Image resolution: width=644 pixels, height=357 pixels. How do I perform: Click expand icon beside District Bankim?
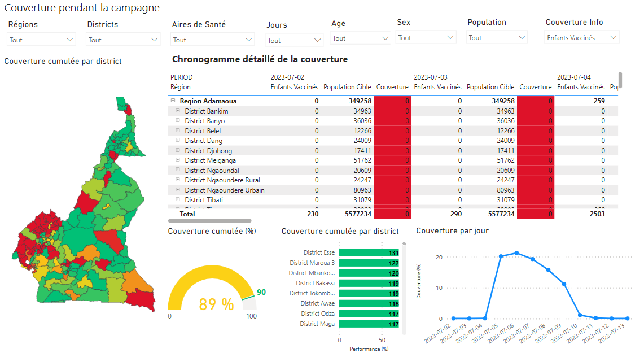178,111
